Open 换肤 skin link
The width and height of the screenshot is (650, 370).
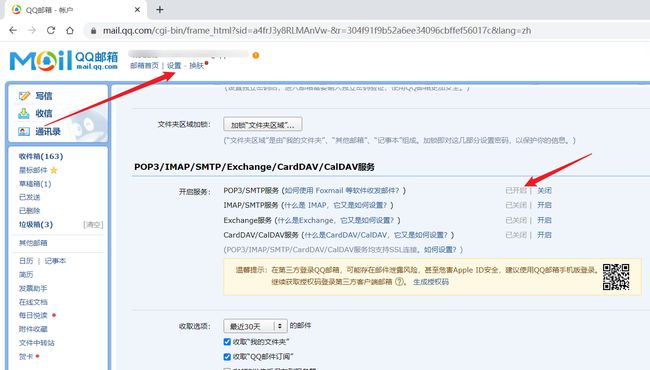pos(196,65)
